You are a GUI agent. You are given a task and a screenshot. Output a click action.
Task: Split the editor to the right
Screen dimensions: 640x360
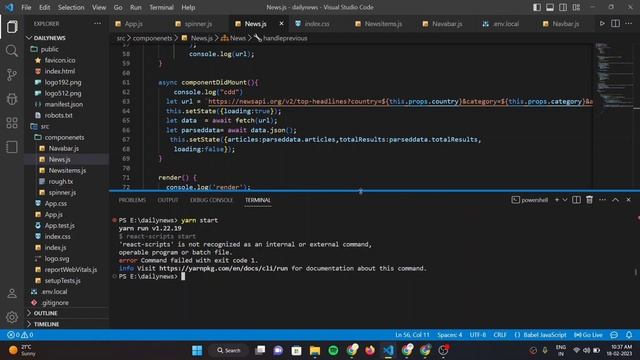click(x=615, y=24)
